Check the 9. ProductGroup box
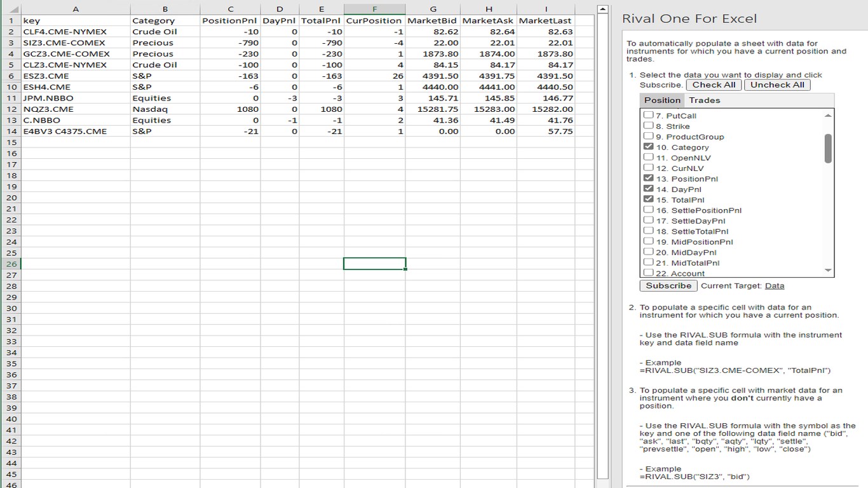 (x=648, y=136)
